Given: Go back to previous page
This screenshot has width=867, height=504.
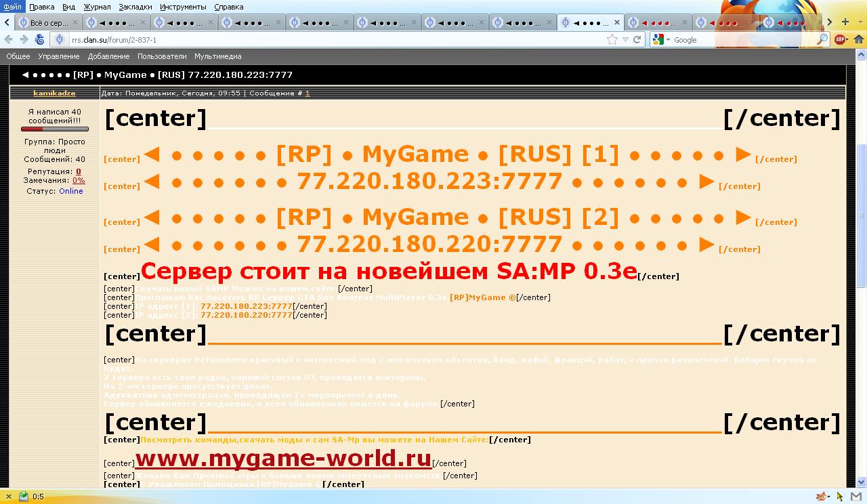Looking at the screenshot, I should 9,40.
